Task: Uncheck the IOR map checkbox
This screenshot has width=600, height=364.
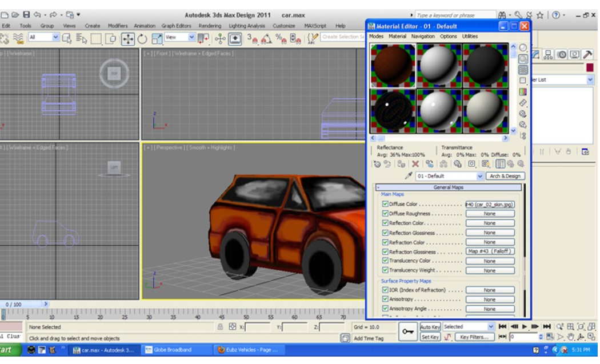Action: (385, 290)
